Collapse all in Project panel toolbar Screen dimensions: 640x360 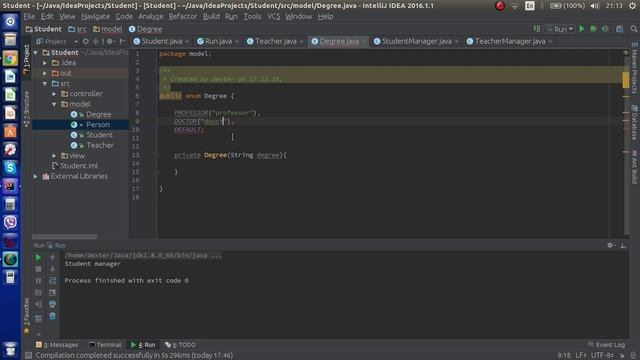tap(96, 41)
